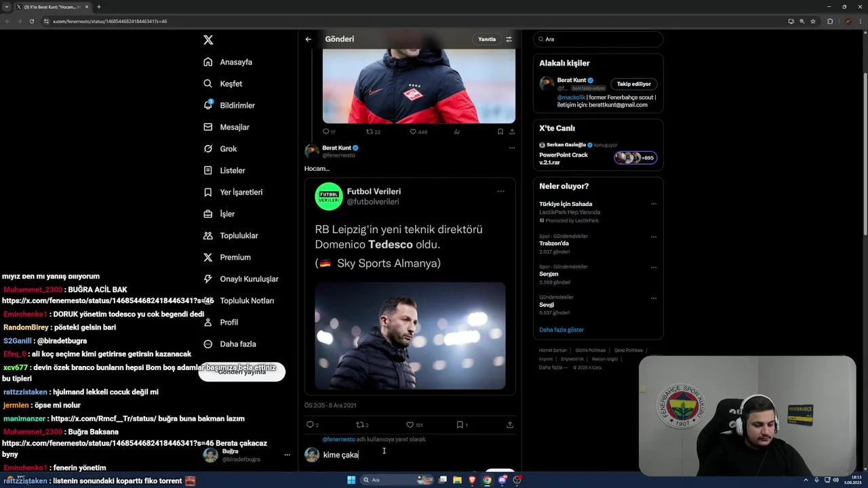Click retweet icon with 2 reposts

(x=361, y=425)
